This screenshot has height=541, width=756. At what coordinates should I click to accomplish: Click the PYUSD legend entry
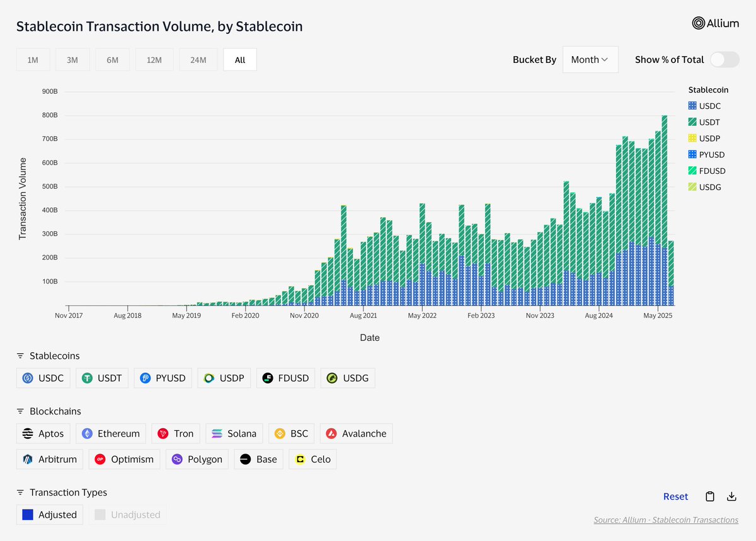707,155
